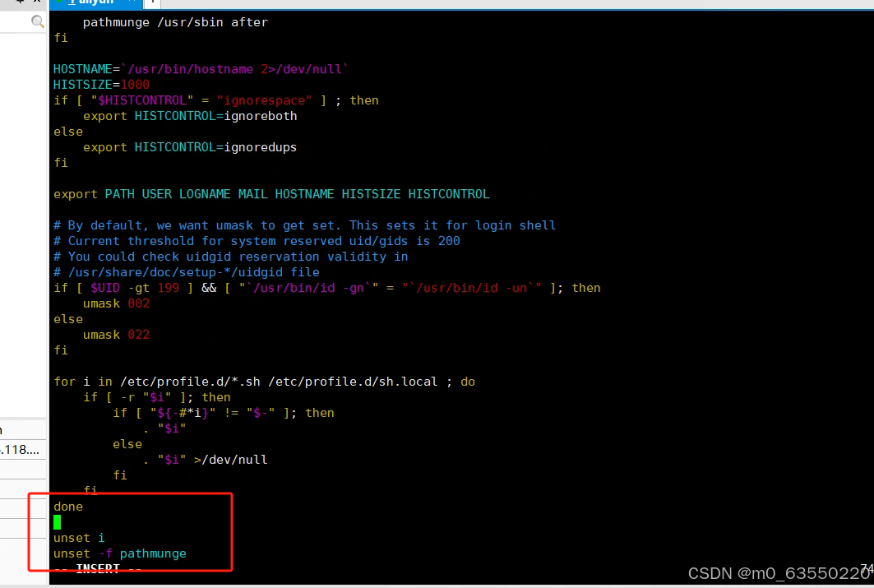The height and width of the screenshot is (588, 874).
Task: Click on the 'umask 022' line
Action: click(116, 335)
